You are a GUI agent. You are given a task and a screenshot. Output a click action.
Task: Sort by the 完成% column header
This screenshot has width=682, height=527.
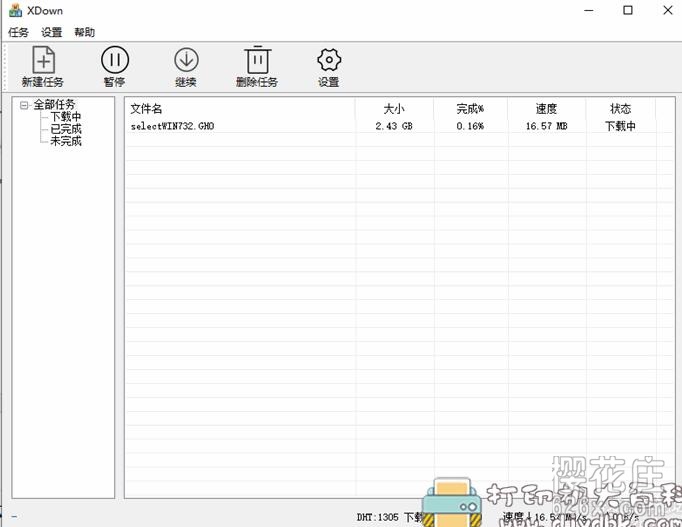point(470,109)
